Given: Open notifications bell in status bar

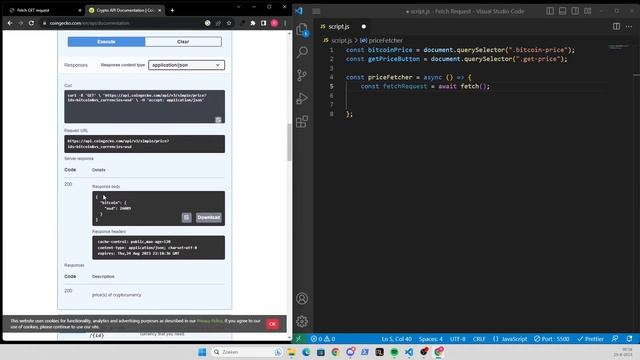Looking at the screenshot, I should 629,339.
